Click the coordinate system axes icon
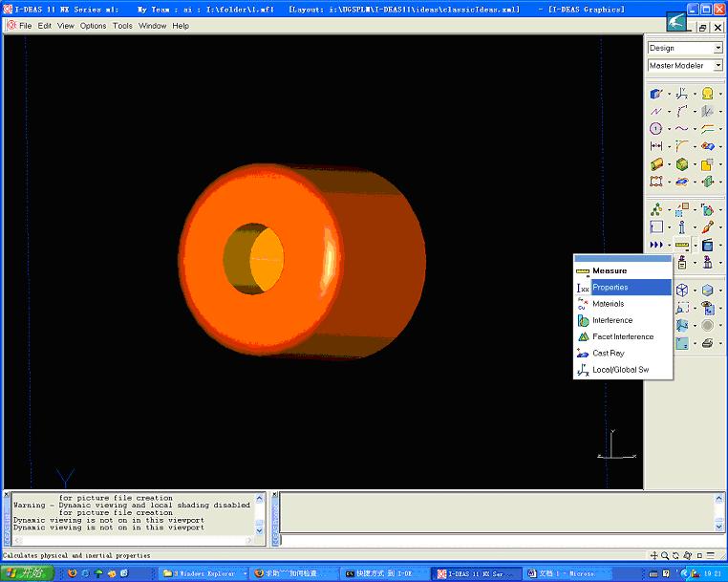 (x=681, y=94)
